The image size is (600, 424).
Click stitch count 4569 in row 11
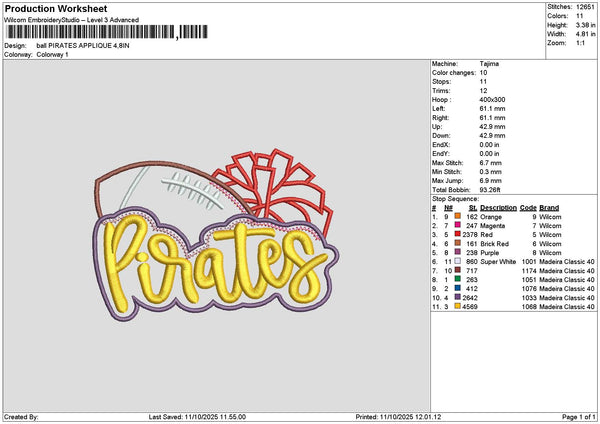click(x=470, y=307)
